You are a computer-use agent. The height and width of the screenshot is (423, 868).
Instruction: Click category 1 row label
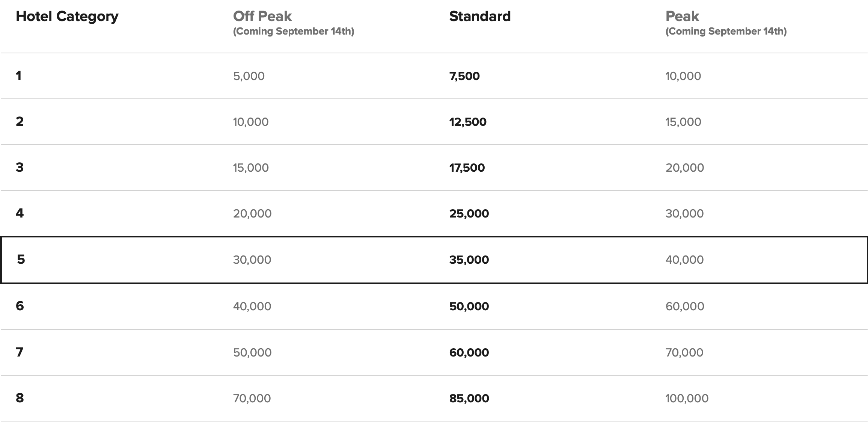[x=18, y=76]
